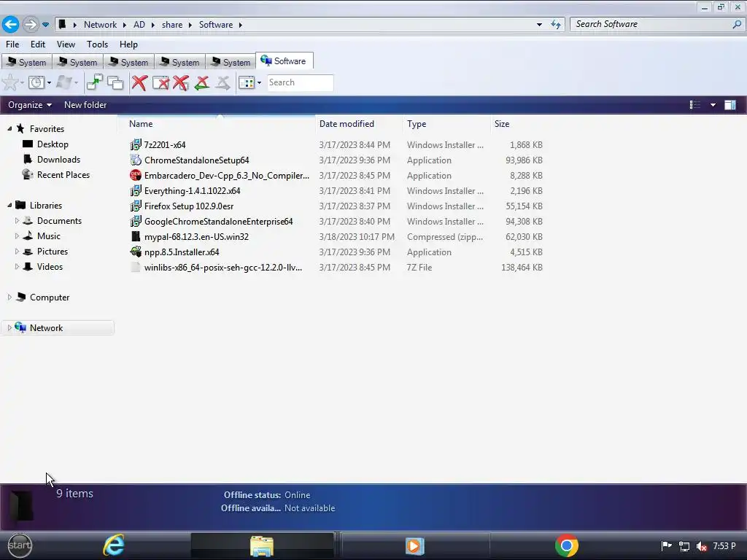Viewport: 747px width, 560px height.
Task: Click the close left tabs green arrow icon
Action: (201, 82)
